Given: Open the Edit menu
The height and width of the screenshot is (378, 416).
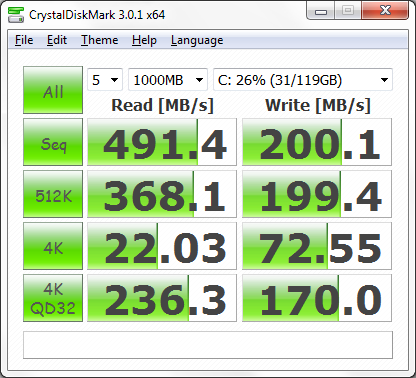Looking at the screenshot, I should pos(57,40).
